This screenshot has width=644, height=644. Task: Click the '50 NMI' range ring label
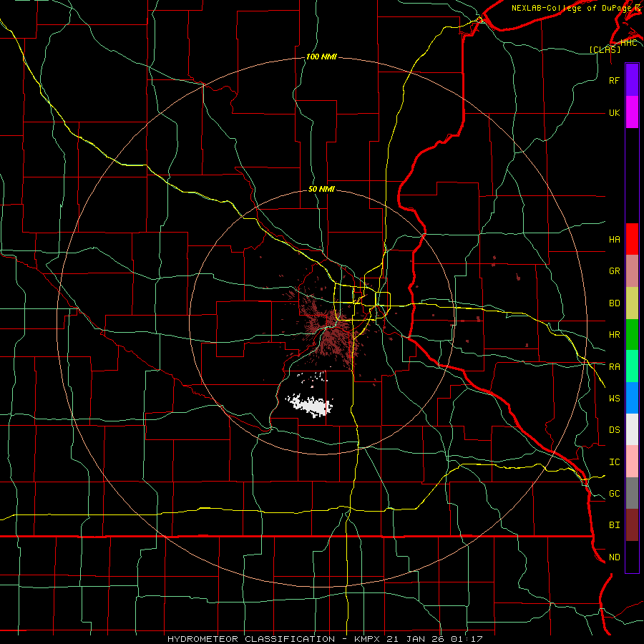(x=321, y=189)
